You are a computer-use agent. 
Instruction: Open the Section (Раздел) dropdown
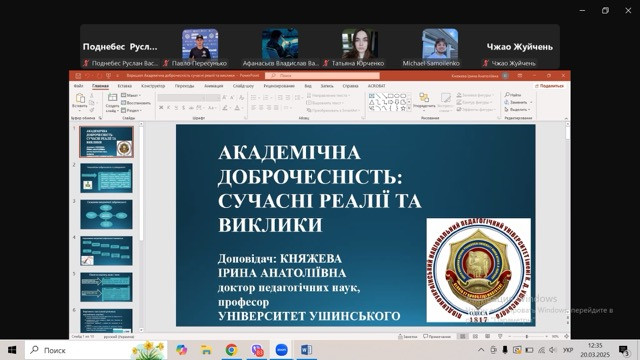(131, 110)
